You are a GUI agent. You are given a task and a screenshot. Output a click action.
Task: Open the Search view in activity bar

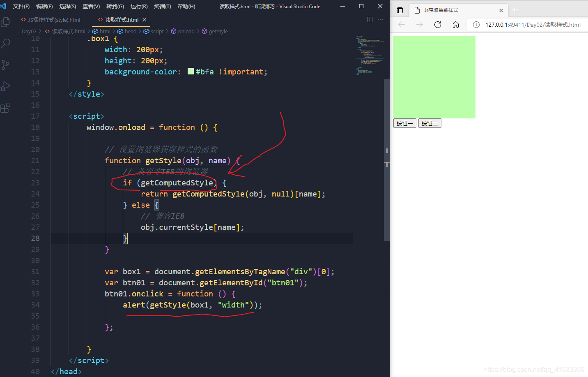[x=5, y=43]
